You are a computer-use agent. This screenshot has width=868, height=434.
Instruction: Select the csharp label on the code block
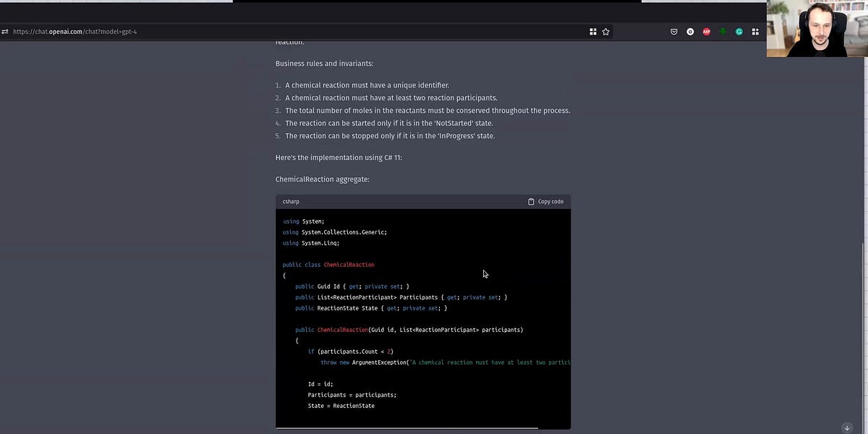(291, 201)
